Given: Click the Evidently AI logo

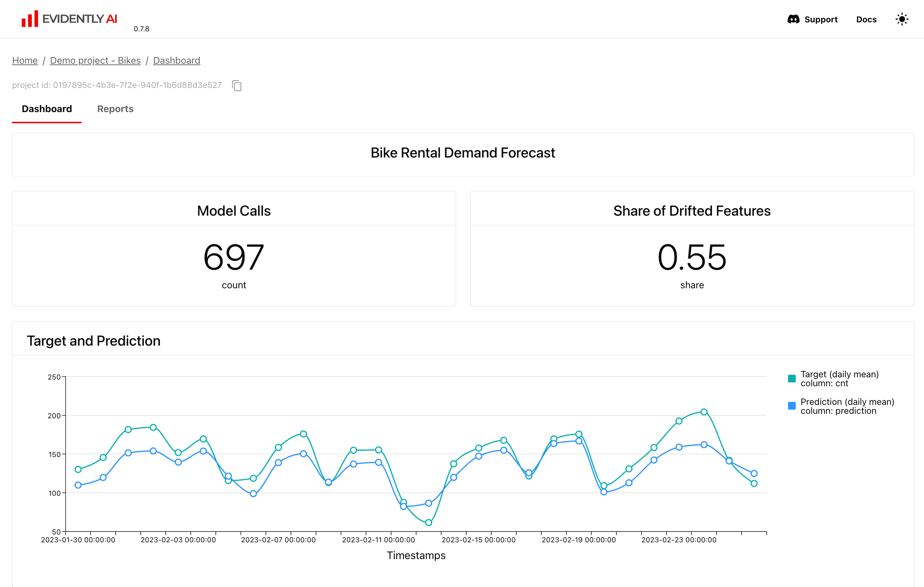Looking at the screenshot, I should click(69, 19).
